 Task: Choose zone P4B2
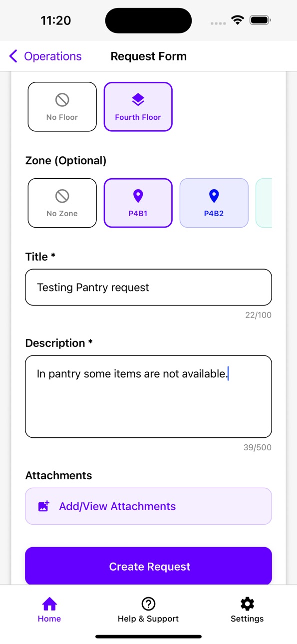click(x=214, y=203)
